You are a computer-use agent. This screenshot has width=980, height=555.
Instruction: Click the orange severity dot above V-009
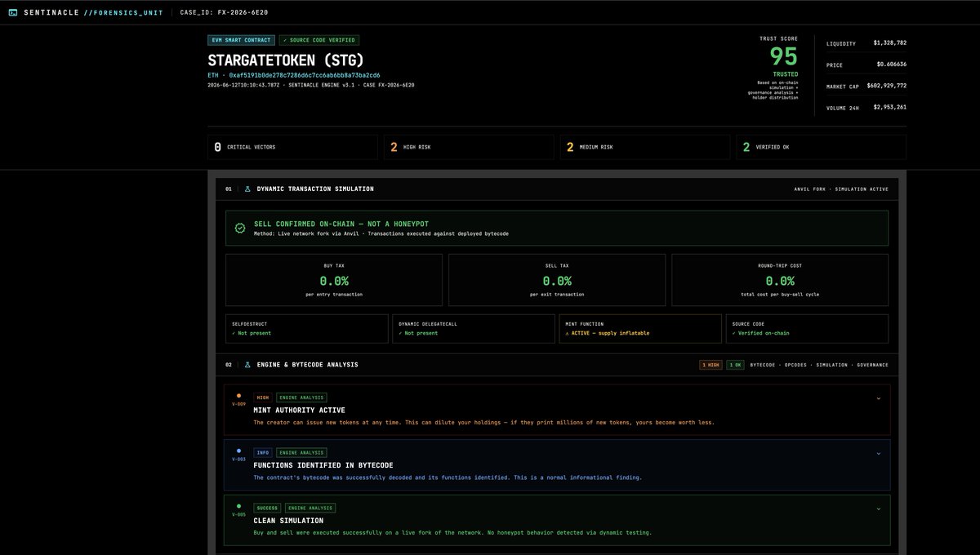[238, 395]
